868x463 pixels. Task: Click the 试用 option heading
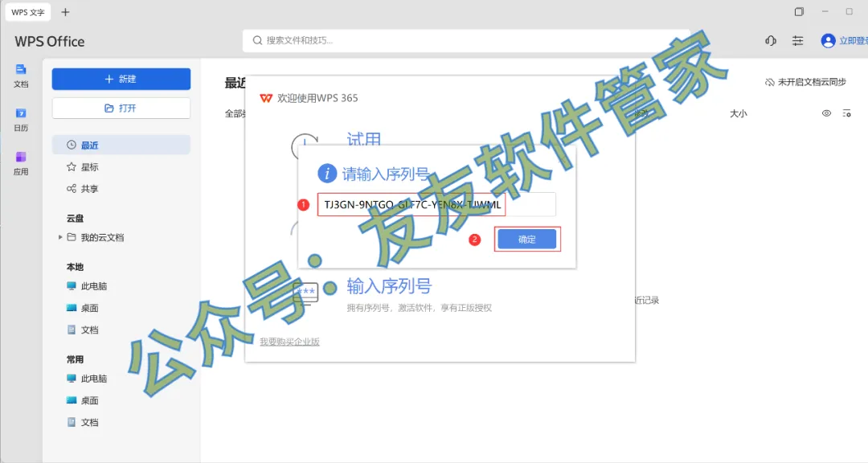coord(364,138)
